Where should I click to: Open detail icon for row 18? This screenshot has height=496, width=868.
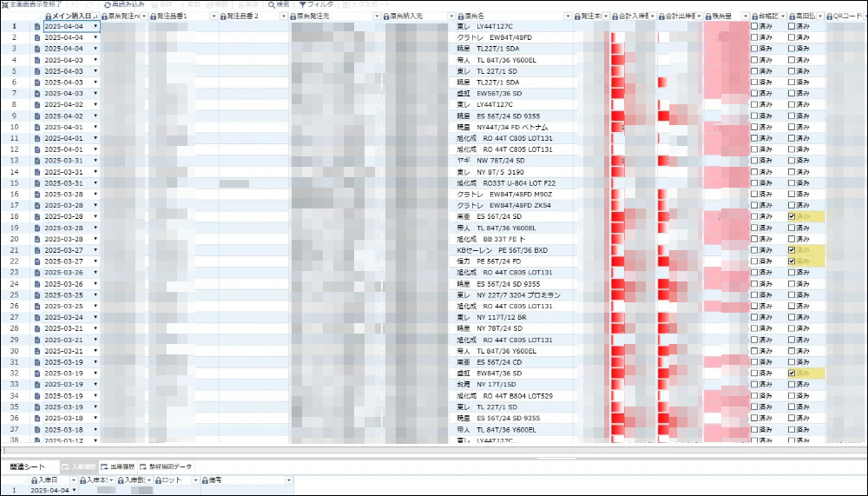(37, 216)
